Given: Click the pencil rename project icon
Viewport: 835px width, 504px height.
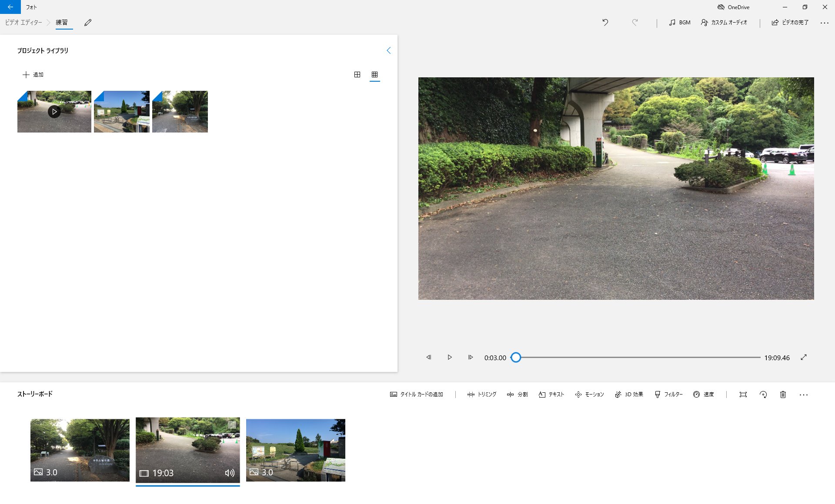Looking at the screenshot, I should pyautogui.click(x=88, y=23).
